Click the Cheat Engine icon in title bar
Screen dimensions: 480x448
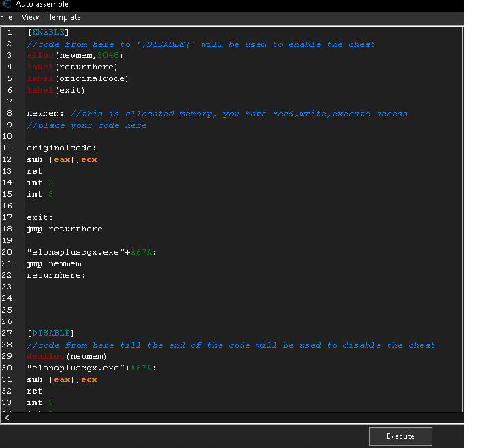pos(6,5)
